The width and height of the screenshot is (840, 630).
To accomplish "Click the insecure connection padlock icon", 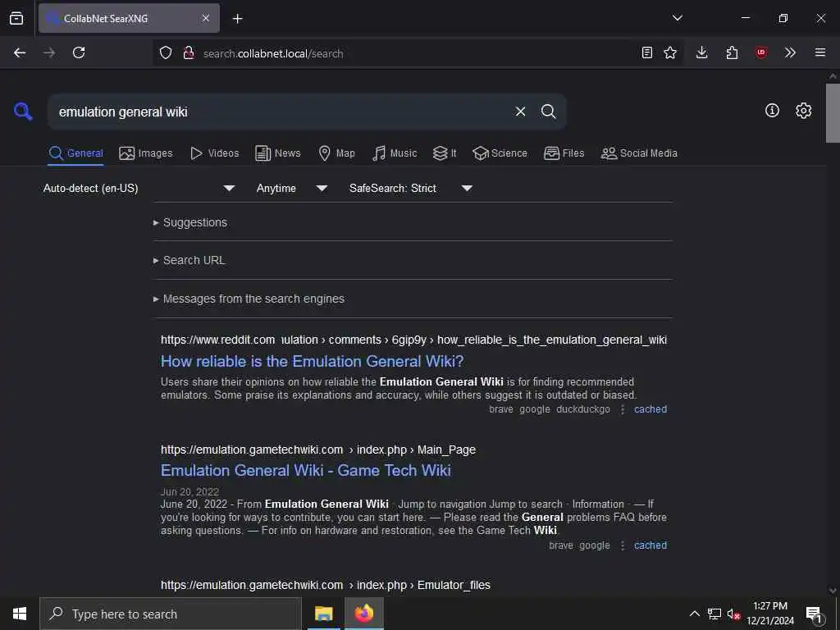I will click(x=188, y=52).
